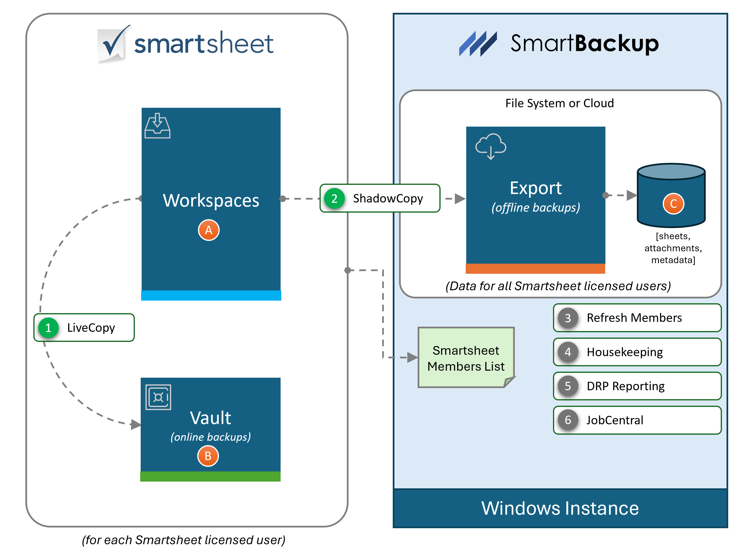Click the Windows Instance footer banner
The height and width of the screenshot is (556, 756).
pos(560,508)
